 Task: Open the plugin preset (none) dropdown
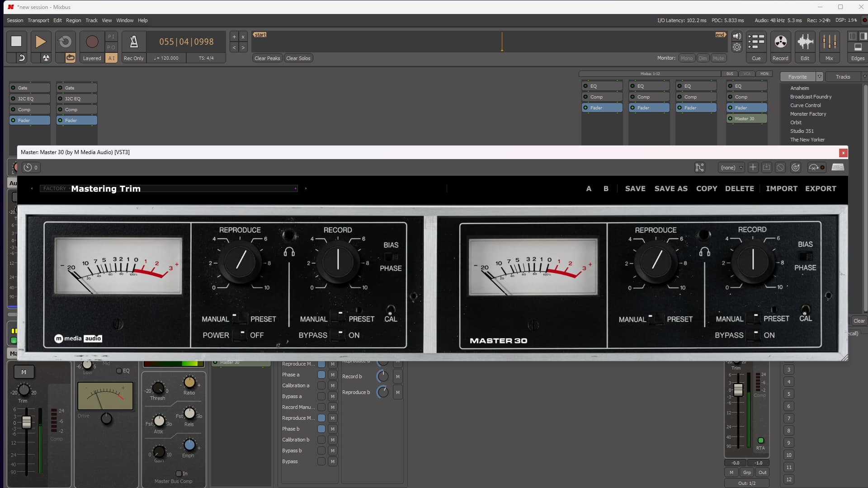click(x=731, y=168)
